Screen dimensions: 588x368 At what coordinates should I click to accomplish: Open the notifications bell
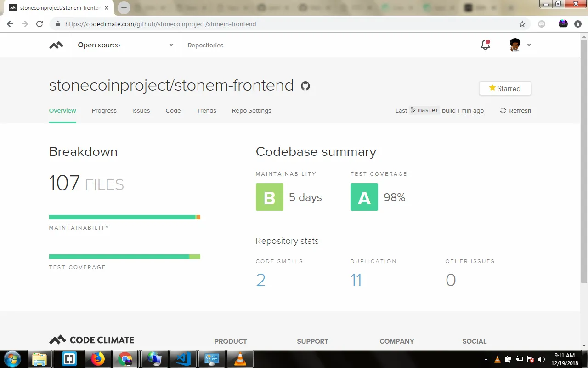(x=485, y=45)
